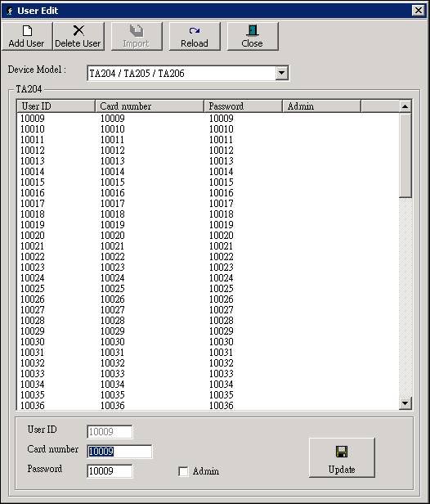Click the Add User page icon

(x=27, y=30)
